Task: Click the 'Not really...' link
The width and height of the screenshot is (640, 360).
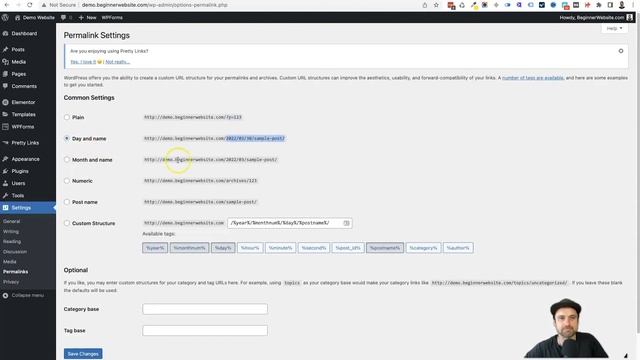Action: [x=118, y=62]
